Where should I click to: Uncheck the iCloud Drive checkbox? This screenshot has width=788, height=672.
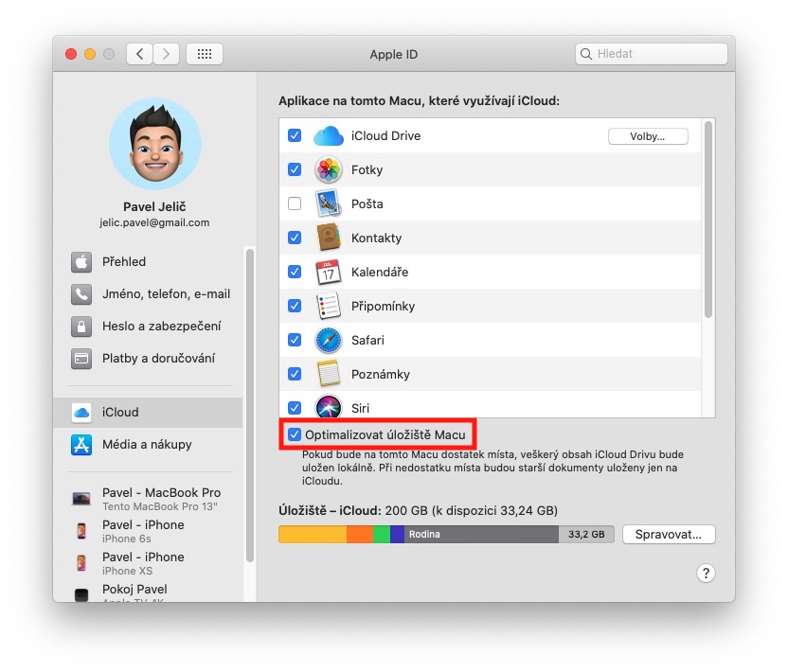pos(295,135)
